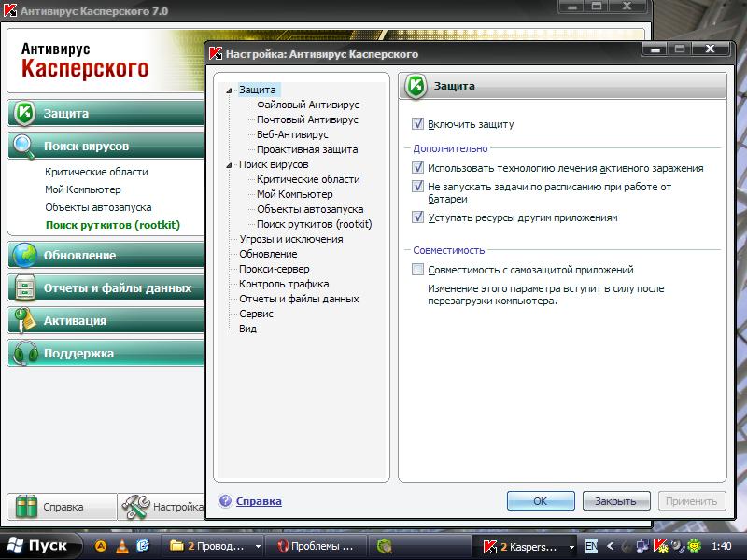The width and height of the screenshot is (747, 560).
Task: Click the network computers tray icon
Action: (x=642, y=545)
